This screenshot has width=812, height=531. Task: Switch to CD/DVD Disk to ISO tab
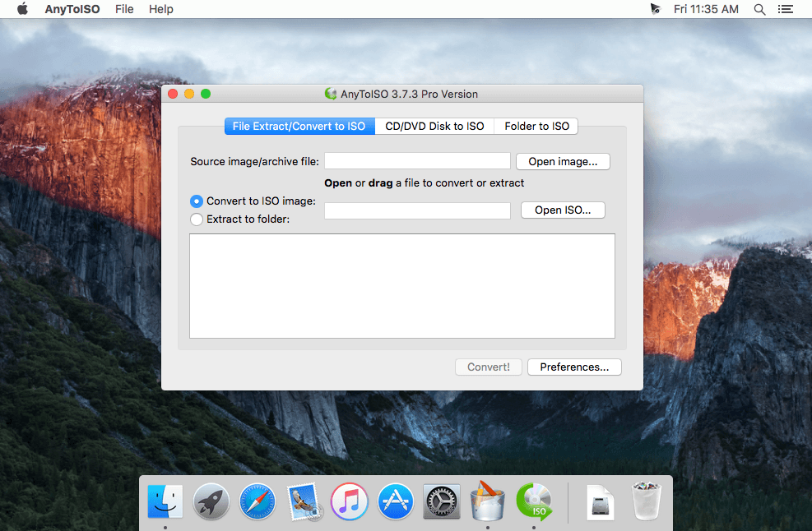pyautogui.click(x=434, y=127)
